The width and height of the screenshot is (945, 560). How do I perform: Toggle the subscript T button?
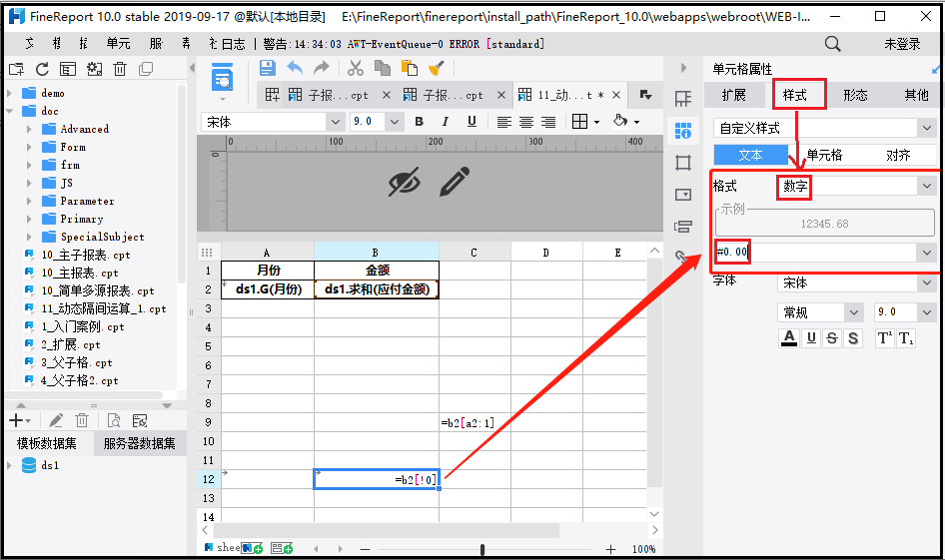coord(906,338)
